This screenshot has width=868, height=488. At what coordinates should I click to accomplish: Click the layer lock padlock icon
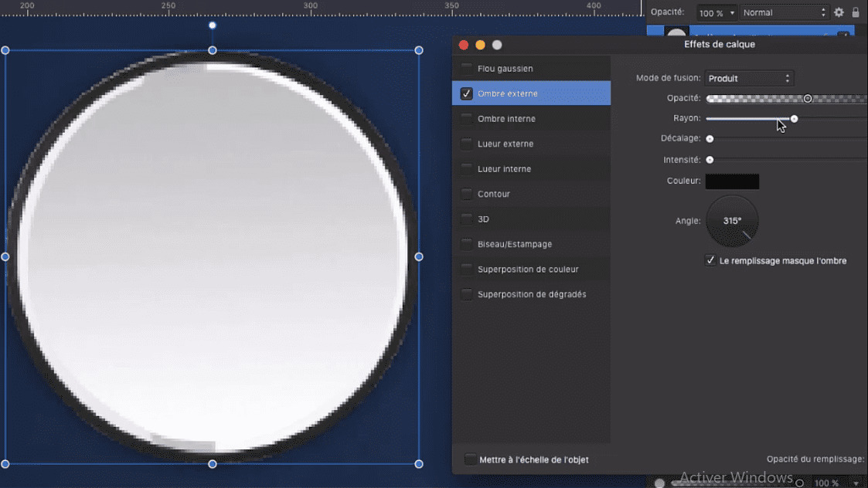click(856, 12)
